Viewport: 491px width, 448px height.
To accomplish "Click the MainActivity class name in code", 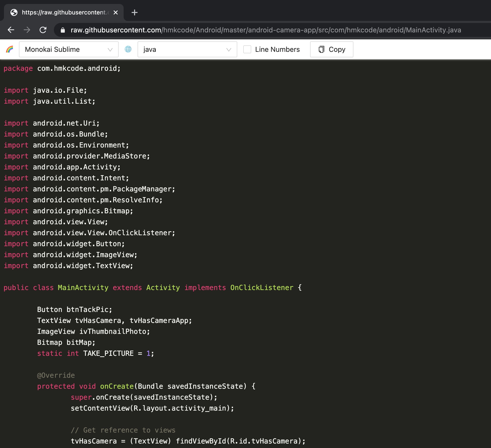I will 83,288.
